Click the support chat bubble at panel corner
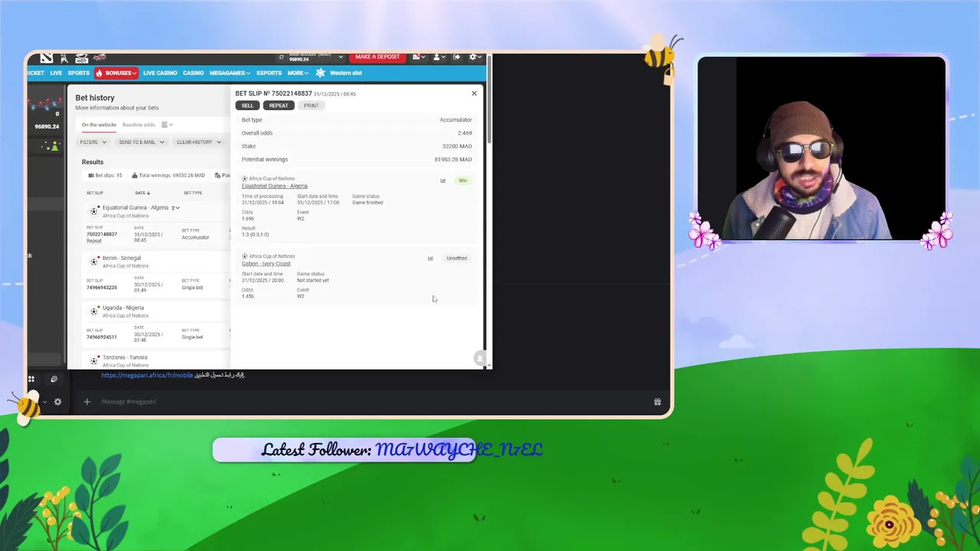 click(x=479, y=358)
